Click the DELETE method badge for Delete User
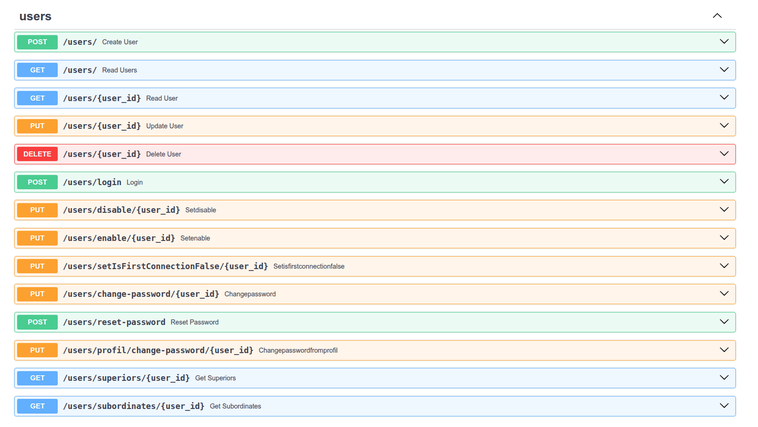This screenshot has width=758, height=427. point(37,154)
